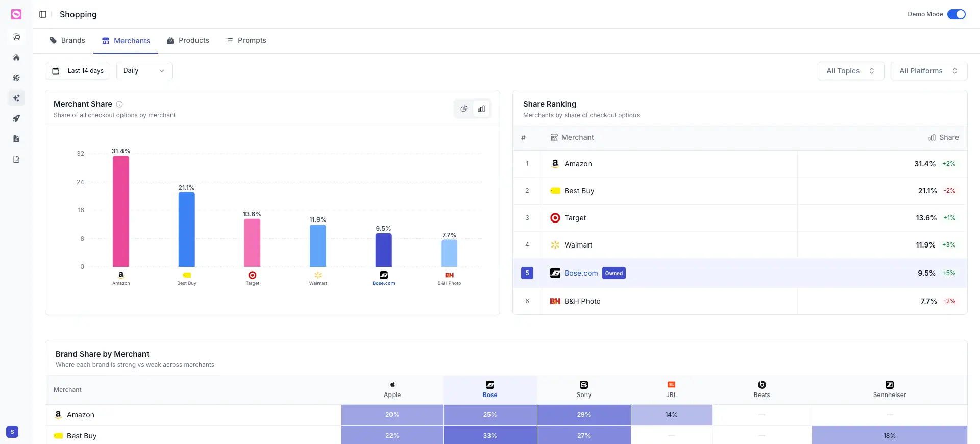This screenshot has width=980, height=444.
Task: Click the Walmart logo under the chart
Action: pos(318,275)
